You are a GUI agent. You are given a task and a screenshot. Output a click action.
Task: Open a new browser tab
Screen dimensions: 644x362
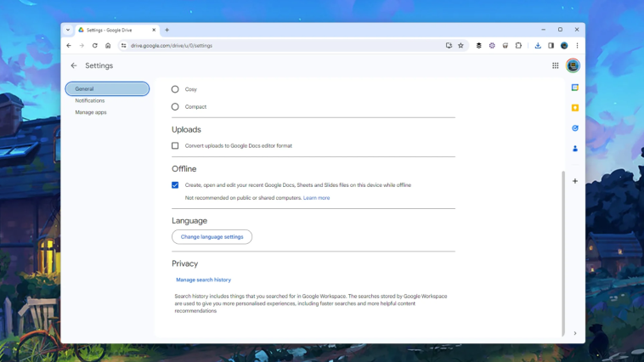tap(167, 30)
